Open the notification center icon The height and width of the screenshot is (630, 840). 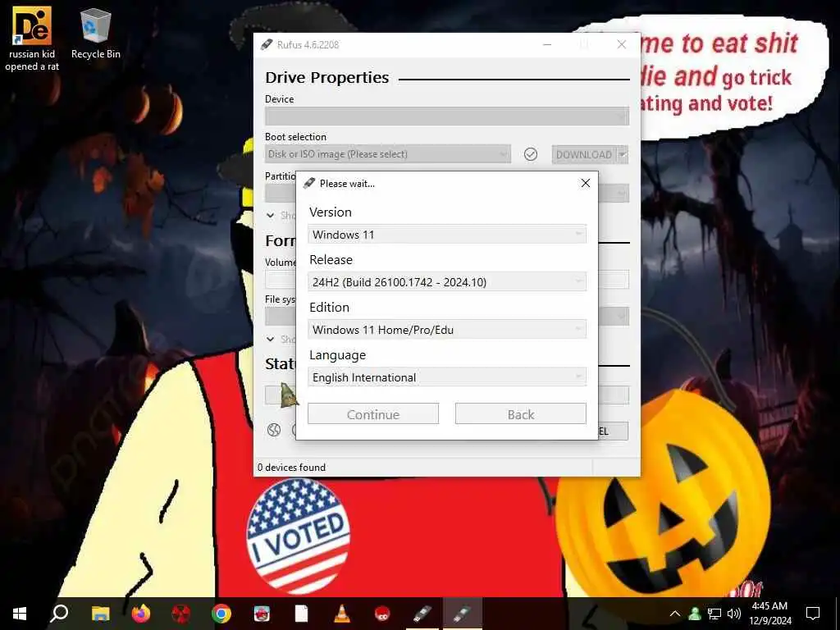[x=813, y=614]
